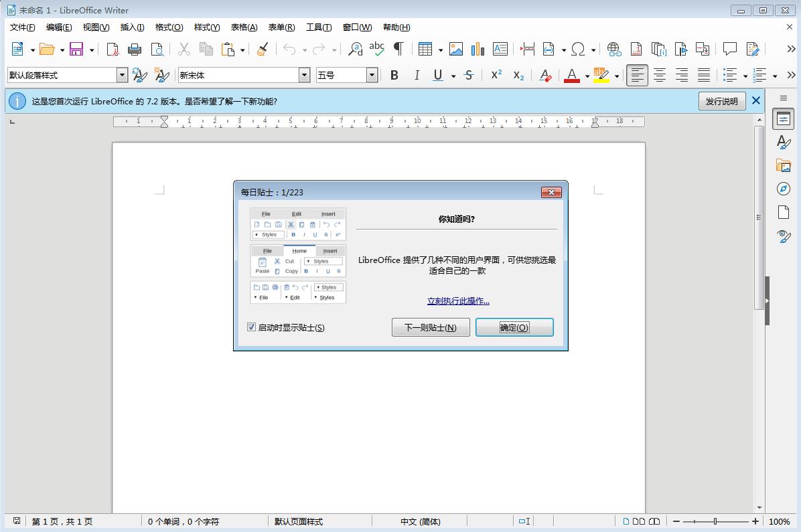This screenshot has width=801, height=532.
Task: Click the Print icon
Action: [135, 49]
